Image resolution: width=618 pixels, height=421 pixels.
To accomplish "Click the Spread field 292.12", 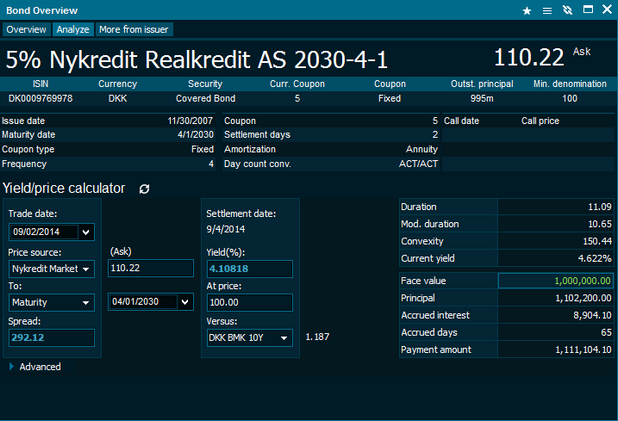I will [51, 338].
